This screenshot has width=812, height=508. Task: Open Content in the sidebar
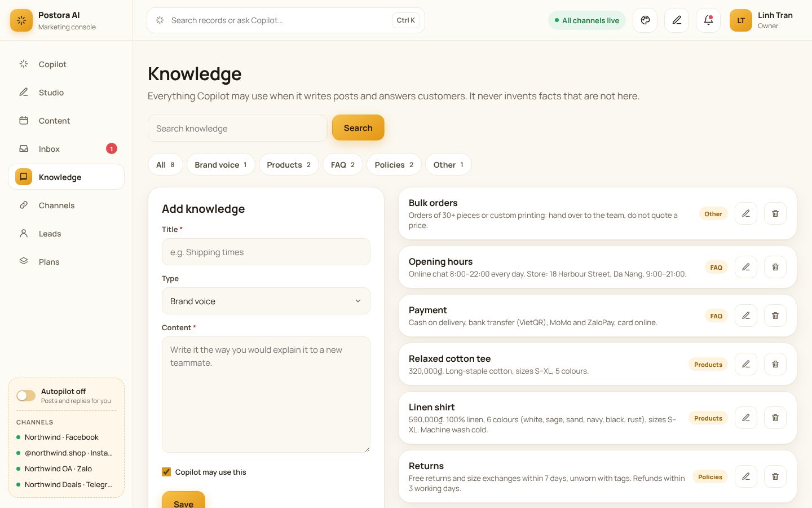(66, 121)
